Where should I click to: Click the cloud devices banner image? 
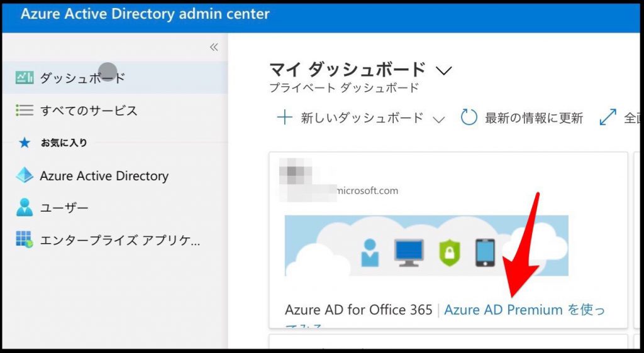[x=426, y=246]
